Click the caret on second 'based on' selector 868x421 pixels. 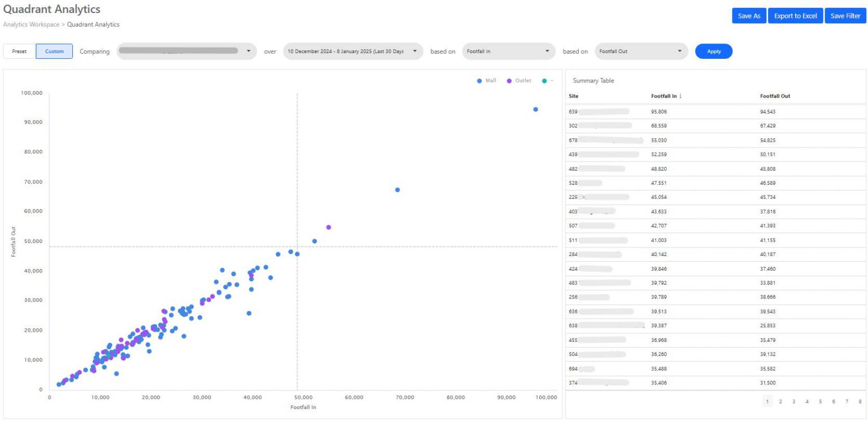(680, 51)
